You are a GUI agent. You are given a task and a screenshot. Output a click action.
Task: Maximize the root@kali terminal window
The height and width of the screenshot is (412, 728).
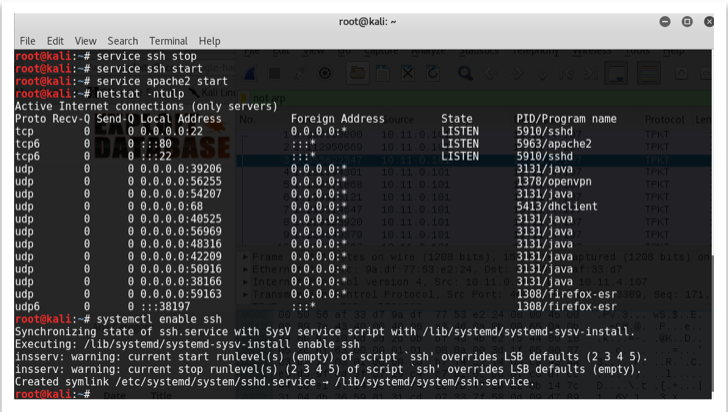click(x=687, y=21)
